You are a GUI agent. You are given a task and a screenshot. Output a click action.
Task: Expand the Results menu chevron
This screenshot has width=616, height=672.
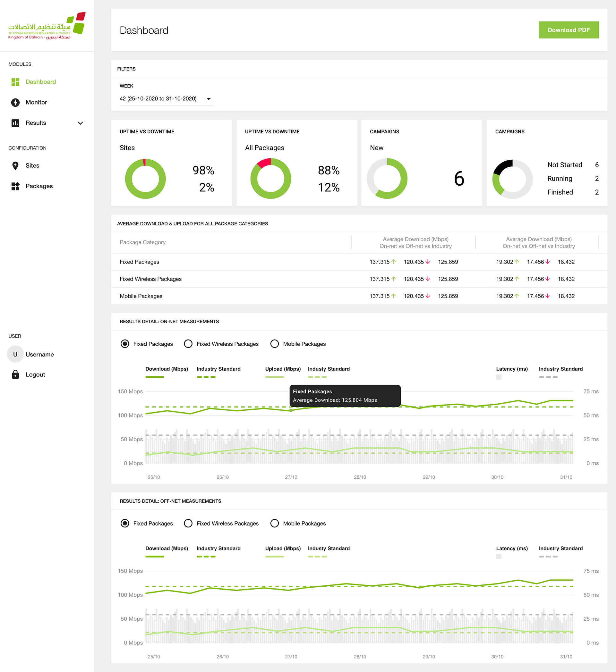[x=81, y=123]
